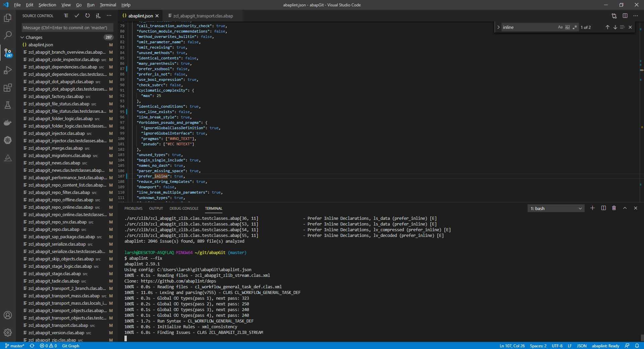Open a new terminal with the plus icon

point(592,208)
